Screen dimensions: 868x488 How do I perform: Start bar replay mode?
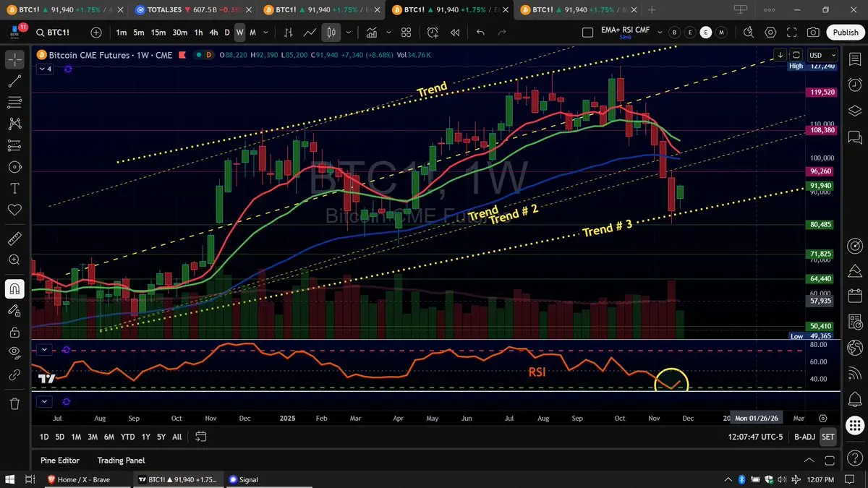click(x=455, y=33)
